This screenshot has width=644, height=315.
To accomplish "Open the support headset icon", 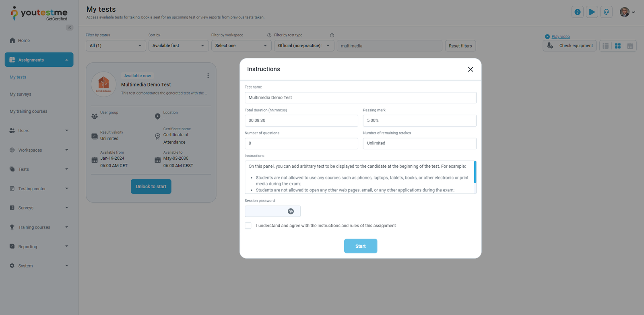I will [606, 12].
